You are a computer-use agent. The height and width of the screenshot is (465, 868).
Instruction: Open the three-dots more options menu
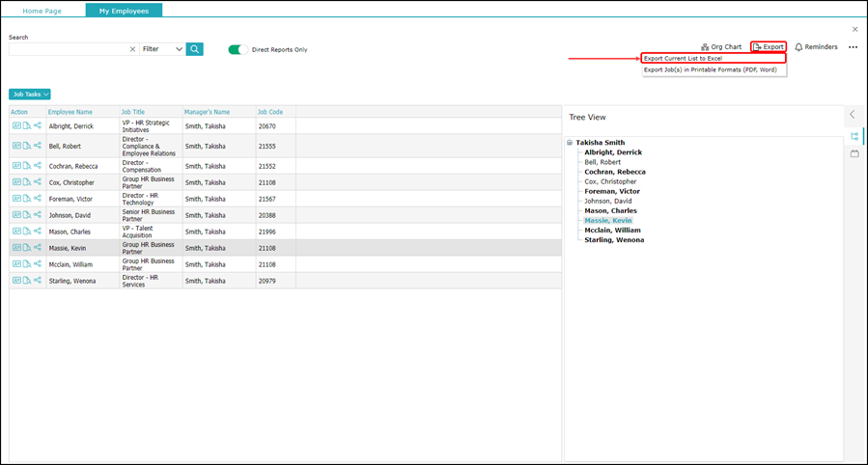pos(853,47)
